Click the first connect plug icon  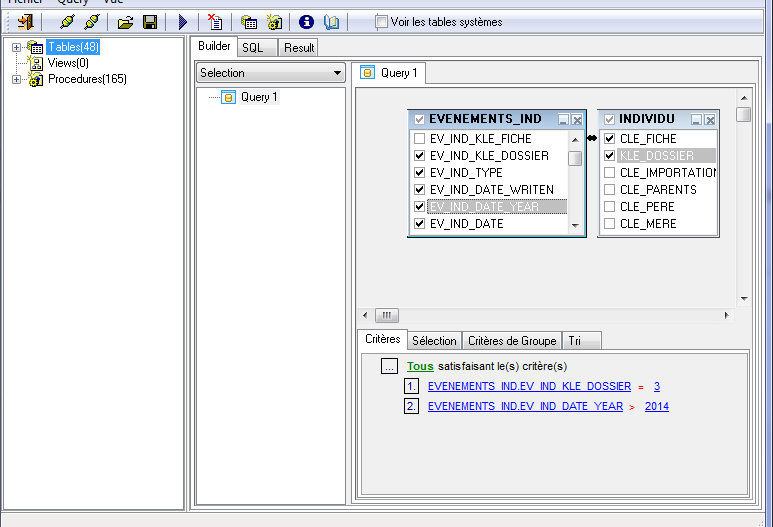(x=67, y=21)
